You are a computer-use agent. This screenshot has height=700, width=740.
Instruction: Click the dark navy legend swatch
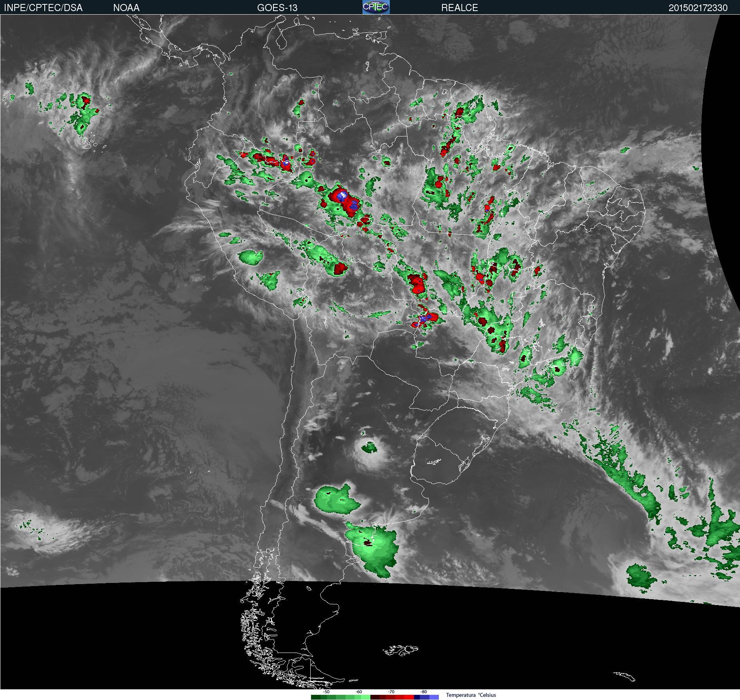point(417,697)
